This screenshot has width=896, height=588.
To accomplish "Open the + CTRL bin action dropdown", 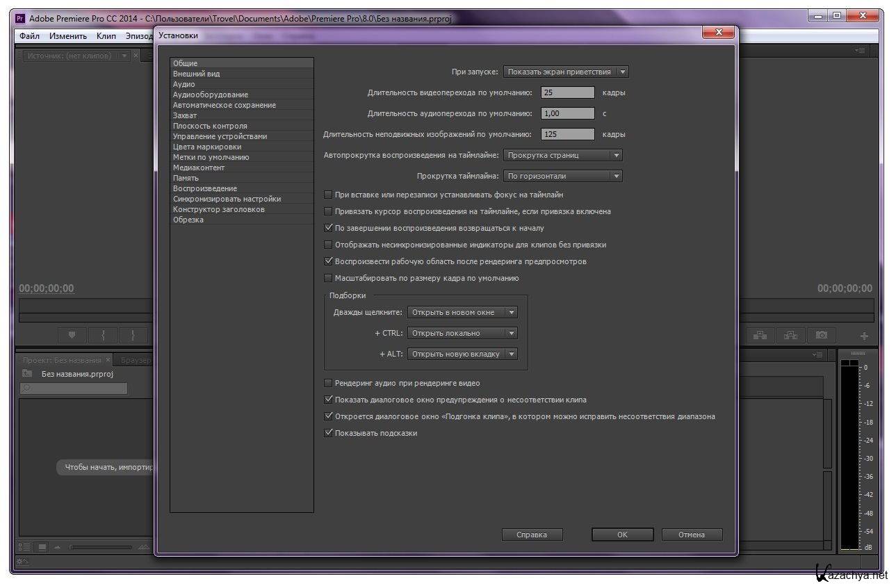I will 462,333.
